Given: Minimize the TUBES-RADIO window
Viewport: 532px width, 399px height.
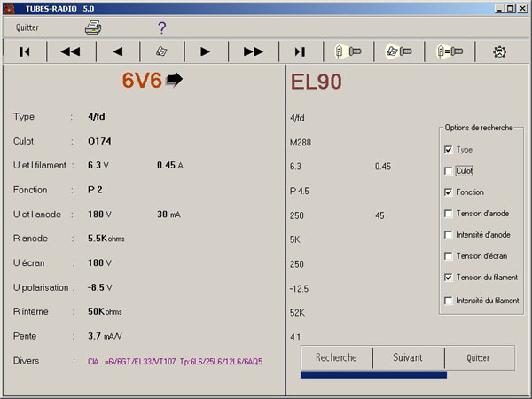Looking at the screenshot, I should [x=500, y=9].
